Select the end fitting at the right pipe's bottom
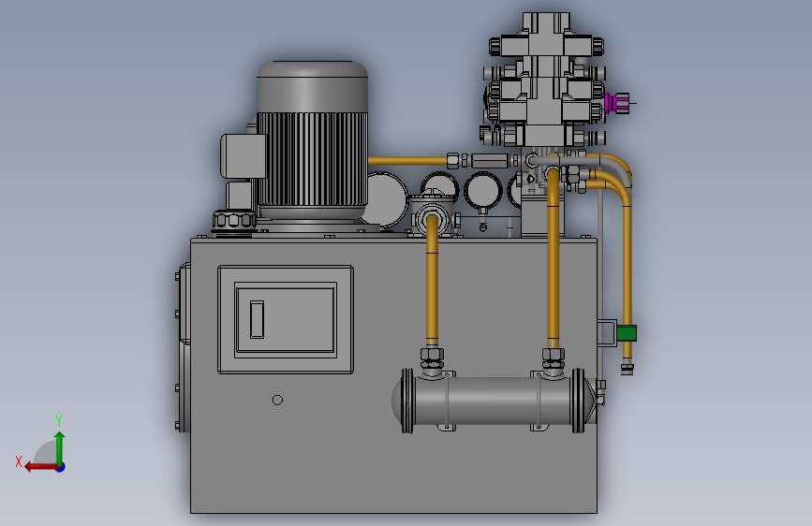This screenshot has height=526, width=812. (627, 369)
